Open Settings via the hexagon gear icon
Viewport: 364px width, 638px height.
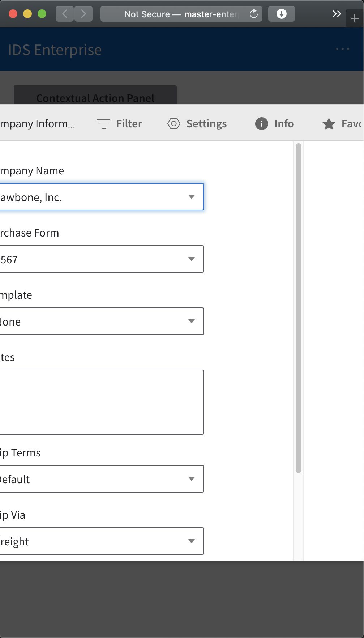pos(174,124)
